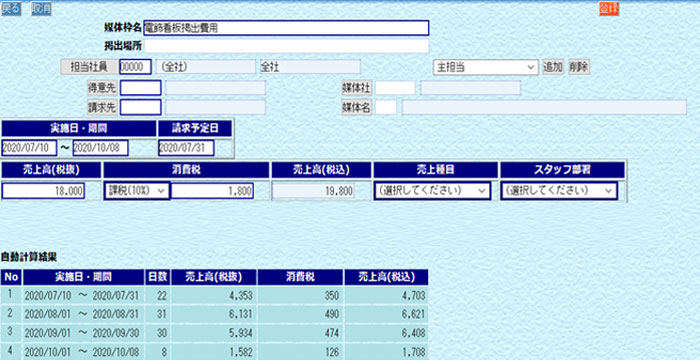Click the 請求予定日 column header

195,129
